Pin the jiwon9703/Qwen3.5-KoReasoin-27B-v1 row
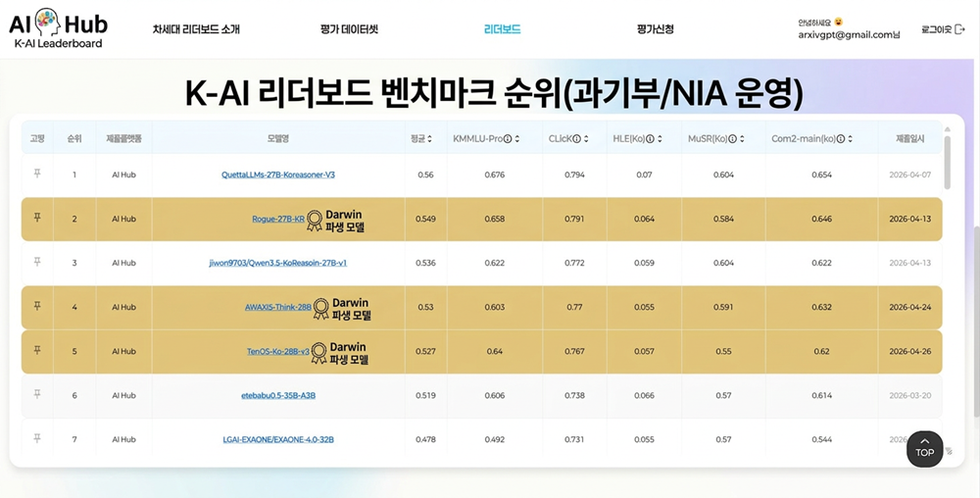Viewport: 980px width, 498px height. [37, 262]
